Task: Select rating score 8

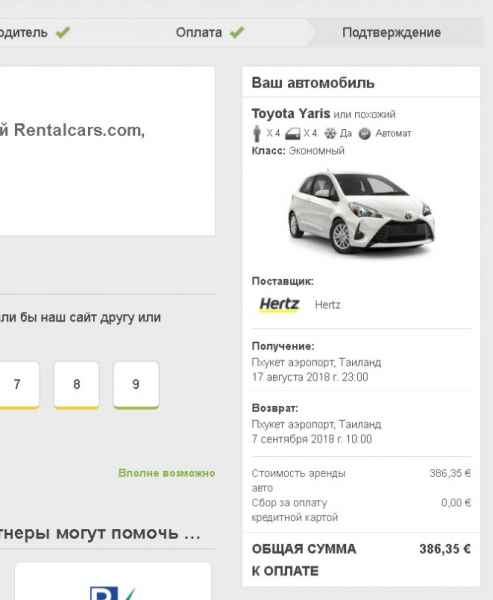Action: (77, 385)
